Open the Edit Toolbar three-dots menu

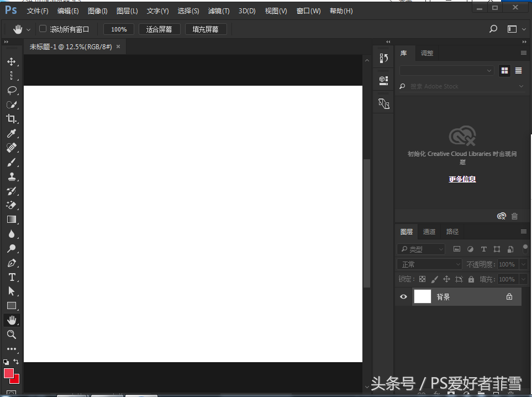(12, 349)
